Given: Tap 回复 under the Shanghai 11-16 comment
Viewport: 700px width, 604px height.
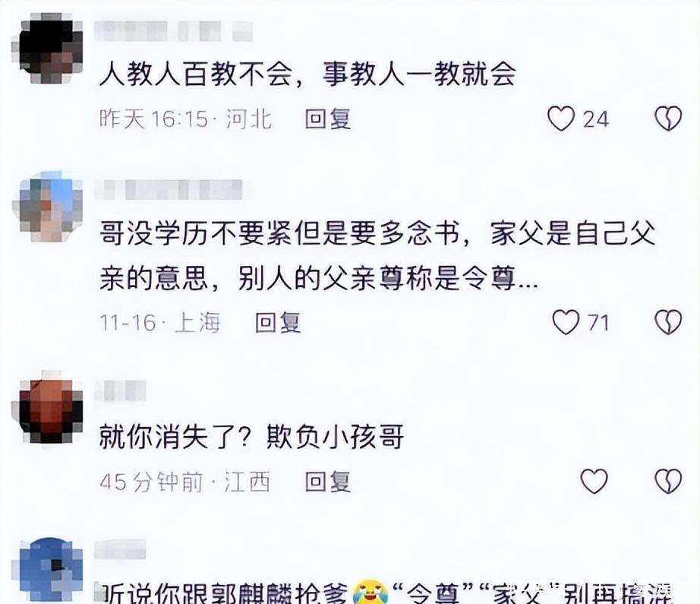Looking at the screenshot, I should click(278, 323).
